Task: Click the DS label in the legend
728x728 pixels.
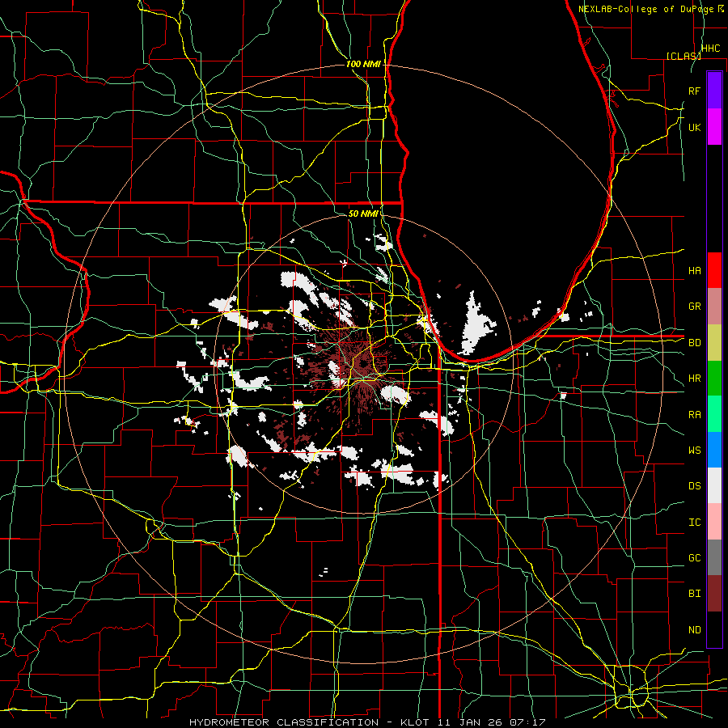Action: click(694, 486)
